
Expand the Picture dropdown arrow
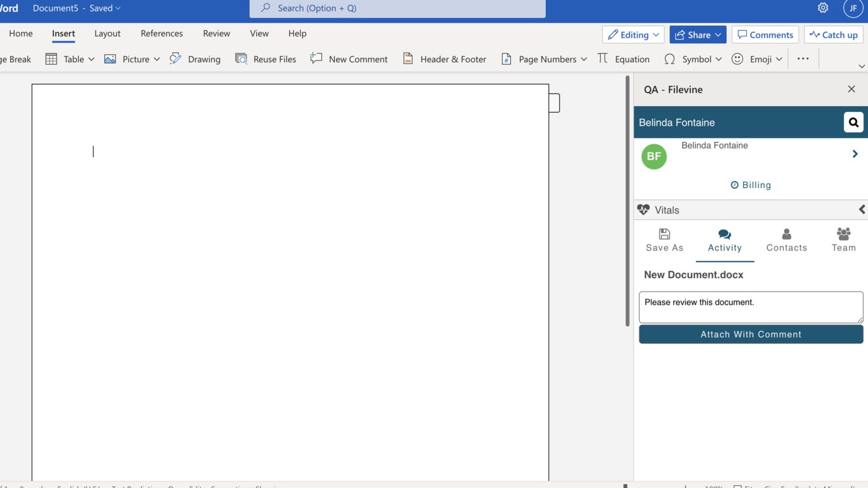pyautogui.click(x=157, y=59)
